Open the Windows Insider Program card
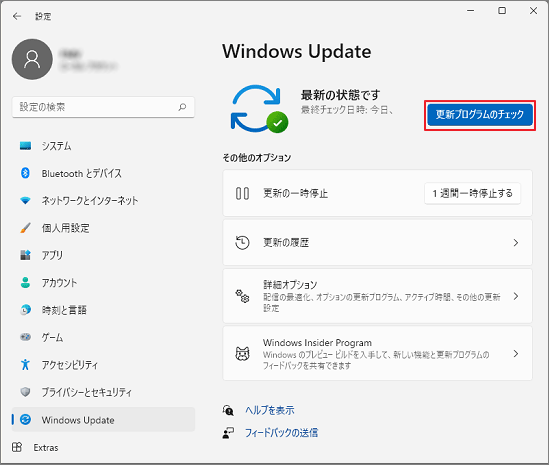549x465 pixels. [377, 354]
